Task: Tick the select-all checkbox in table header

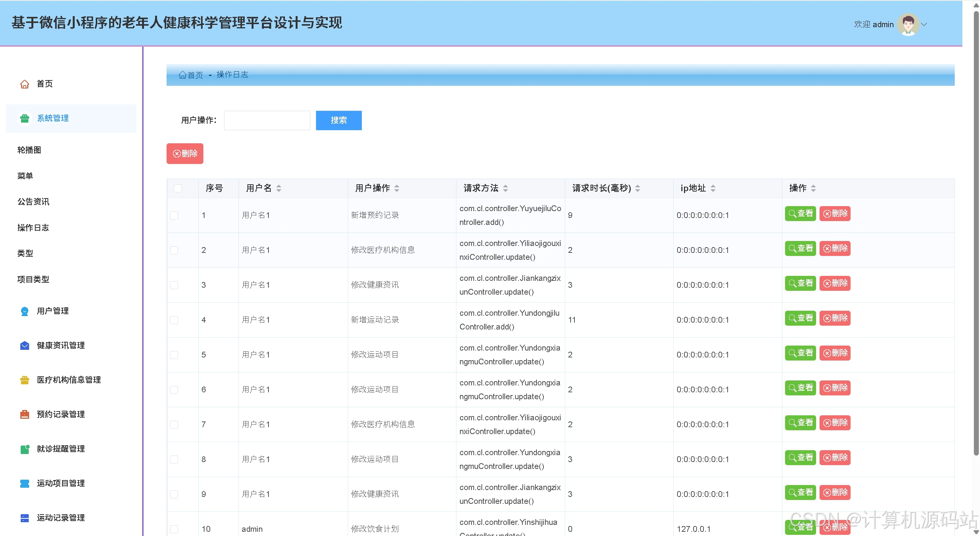Action: coord(178,188)
